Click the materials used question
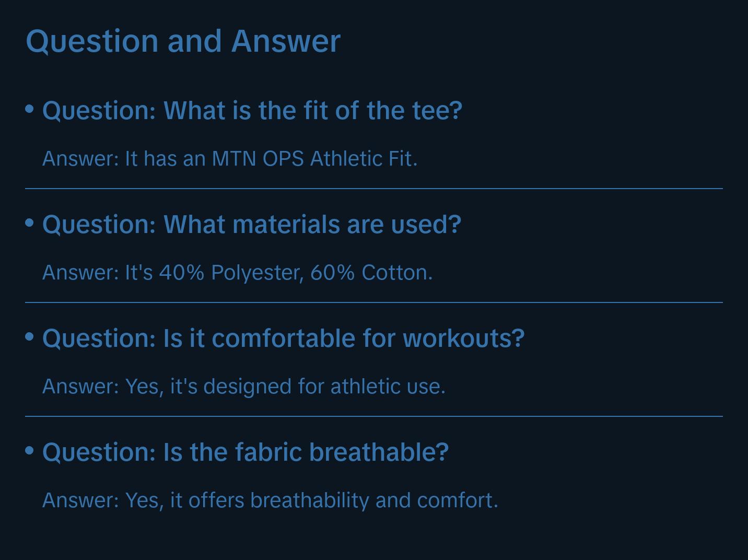This screenshot has width=748, height=560. pyautogui.click(x=252, y=225)
